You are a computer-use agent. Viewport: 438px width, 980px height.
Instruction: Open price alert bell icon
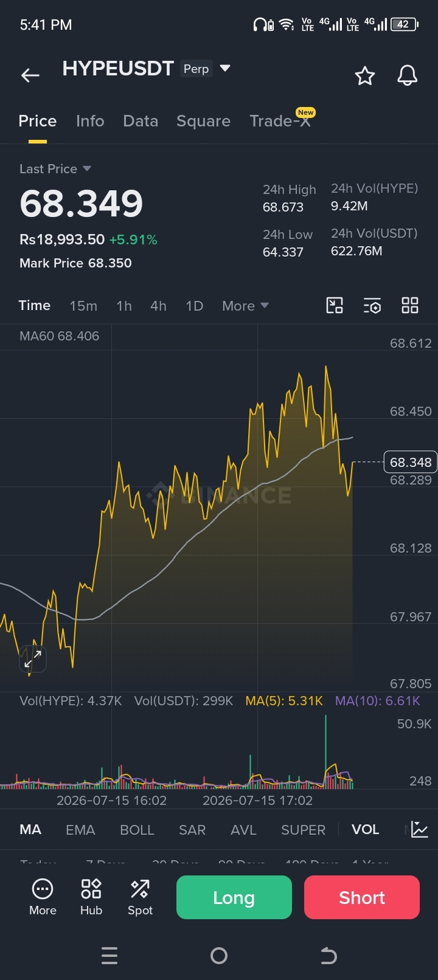coord(408,76)
